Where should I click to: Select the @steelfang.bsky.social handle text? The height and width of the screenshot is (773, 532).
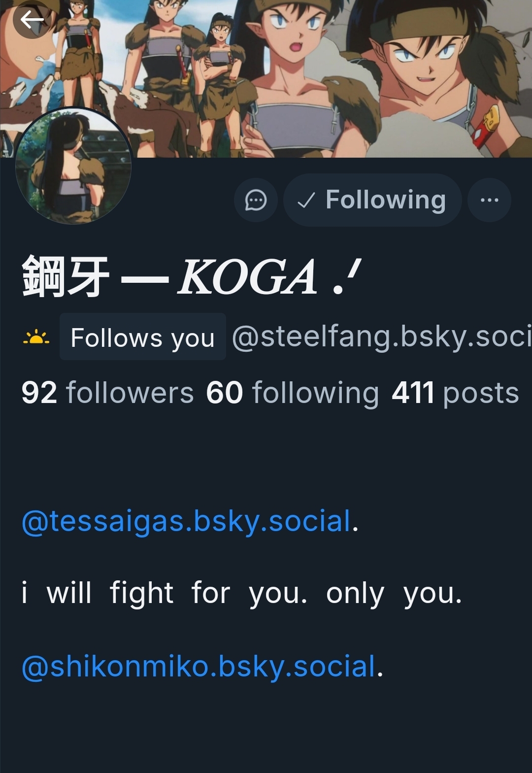[x=382, y=337]
